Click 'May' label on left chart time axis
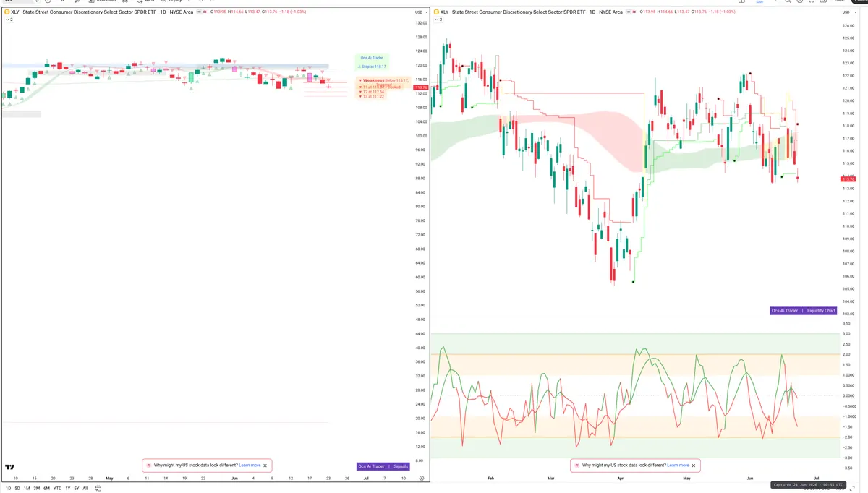Viewport: 868px width, 493px height. click(109, 479)
